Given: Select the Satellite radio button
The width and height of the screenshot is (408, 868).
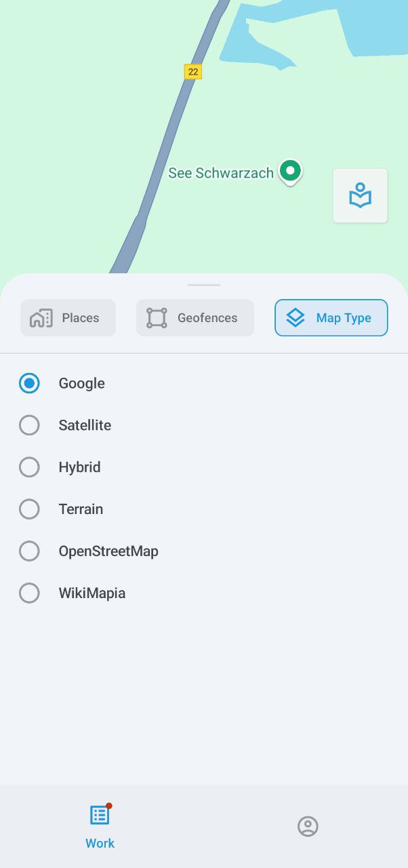Looking at the screenshot, I should pyautogui.click(x=29, y=425).
